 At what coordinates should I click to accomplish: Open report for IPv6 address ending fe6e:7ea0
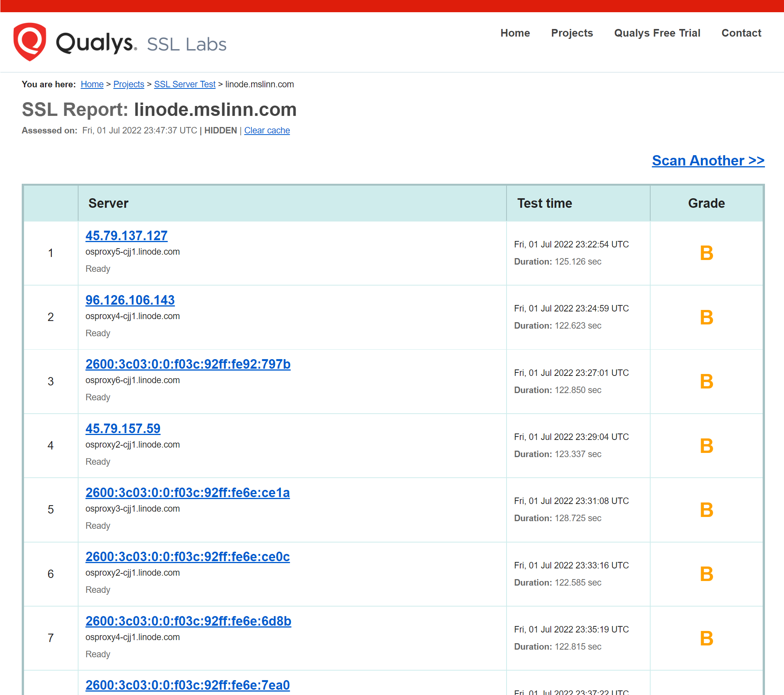[x=187, y=685]
